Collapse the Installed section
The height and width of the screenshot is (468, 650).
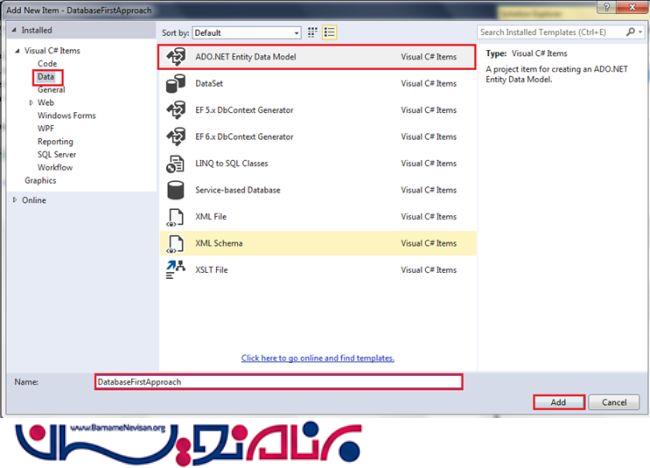tap(13, 31)
